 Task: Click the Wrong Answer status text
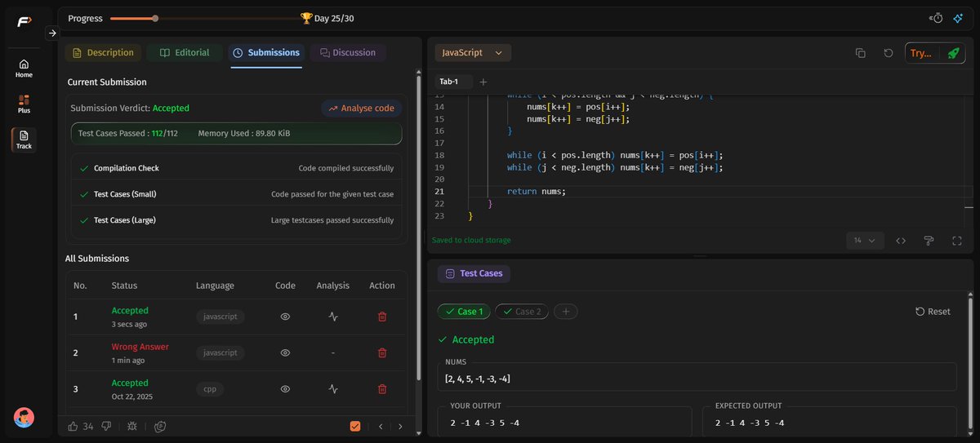point(140,347)
